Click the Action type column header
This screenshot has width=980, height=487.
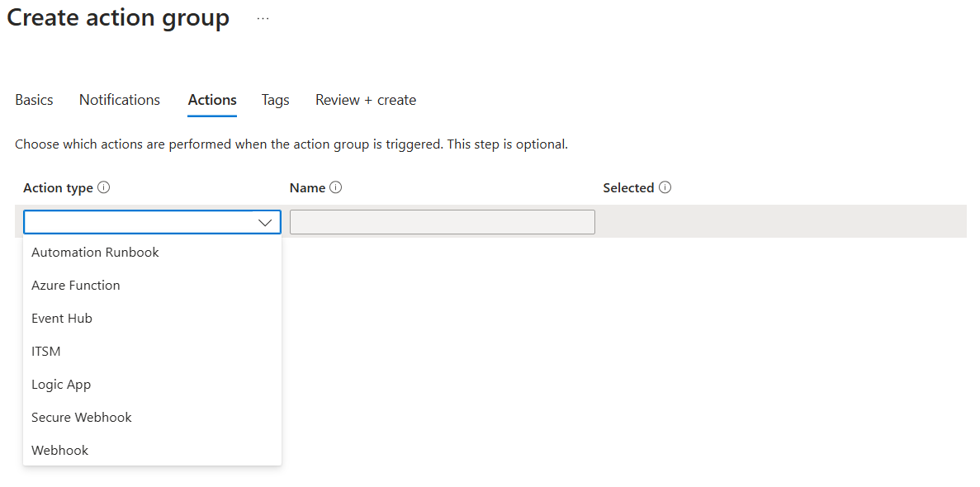pyautogui.click(x=58, y=187)
